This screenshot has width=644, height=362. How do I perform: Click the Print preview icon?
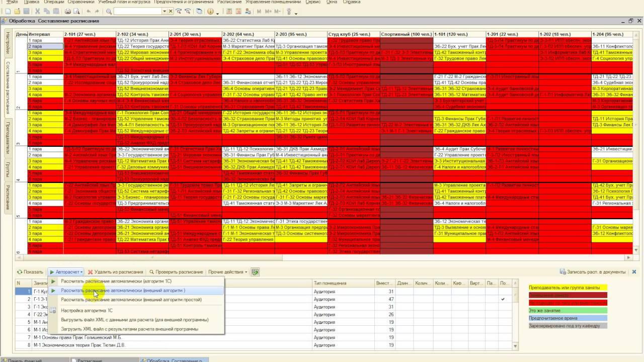click(76, 11)
